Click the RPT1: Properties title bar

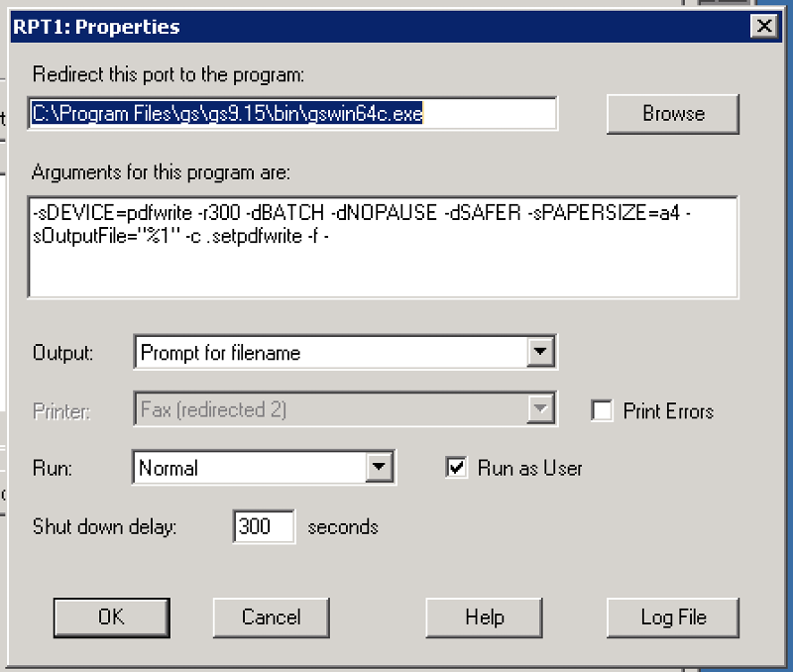297,27
